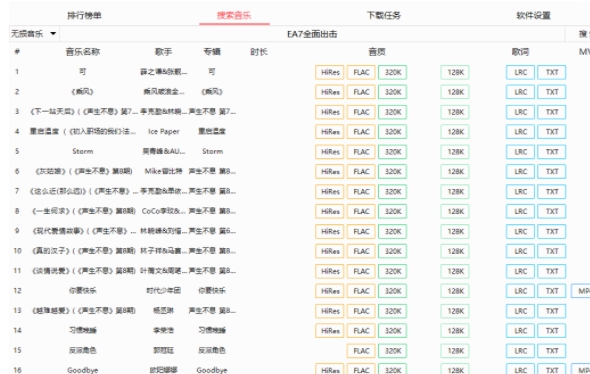The width and height of the screenshot is (590, 374).
Task: Download HiRes for song row 10
Action: pyautogui.click(x=330, y=251)
